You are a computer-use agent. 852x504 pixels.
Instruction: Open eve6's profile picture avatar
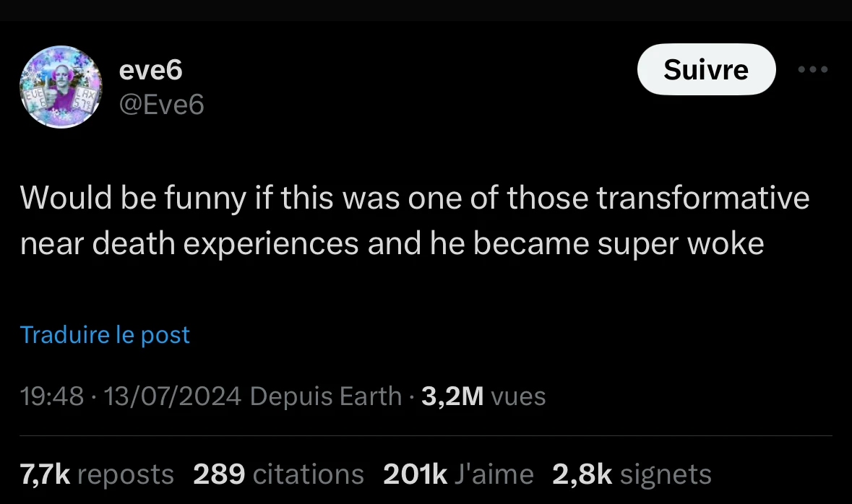61,87
